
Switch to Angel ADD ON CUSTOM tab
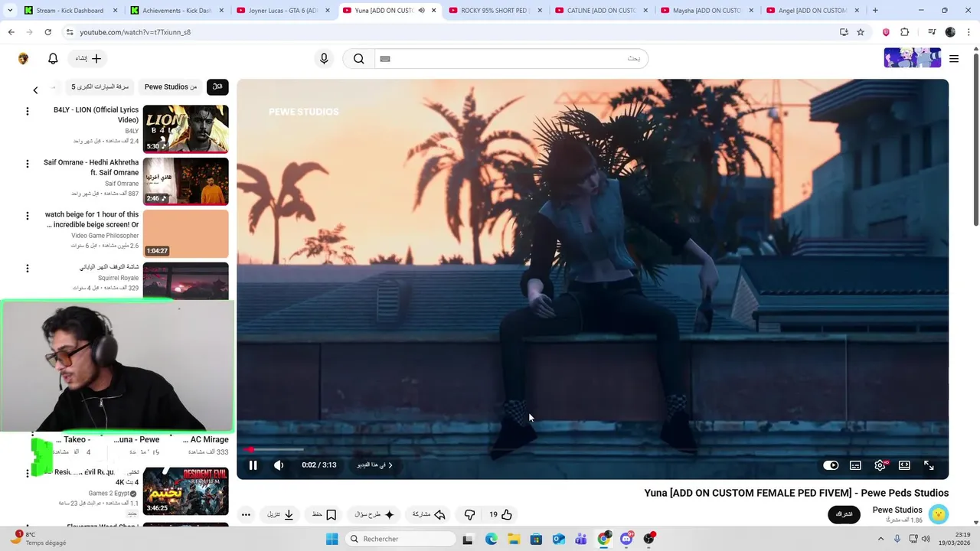tap(813, 11)
